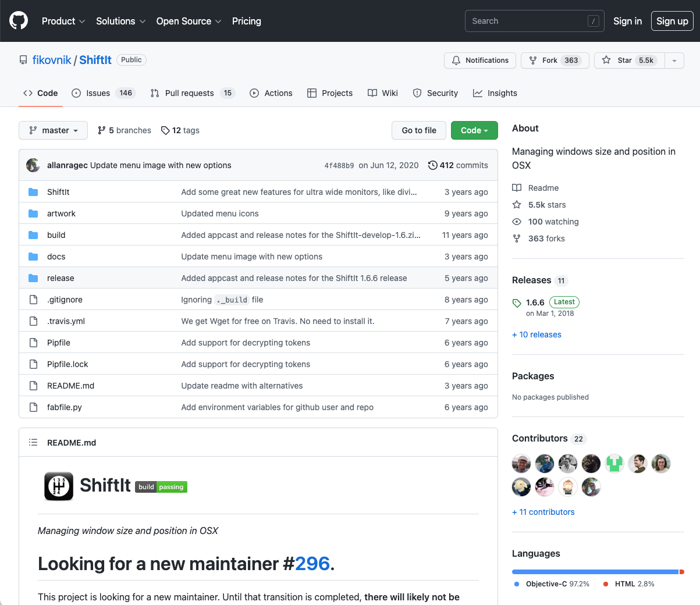Click the .gitignore file icon

coord(33,300)
